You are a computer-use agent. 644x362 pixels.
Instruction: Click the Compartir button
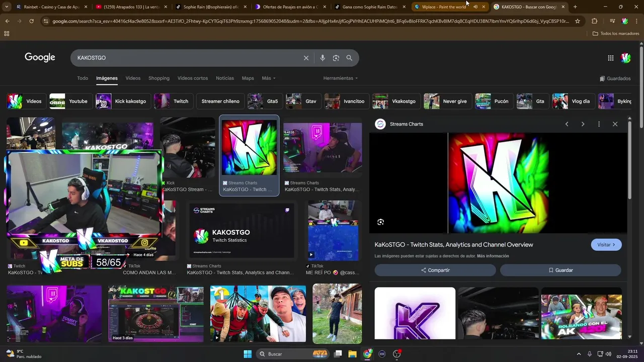pos(435,270)
